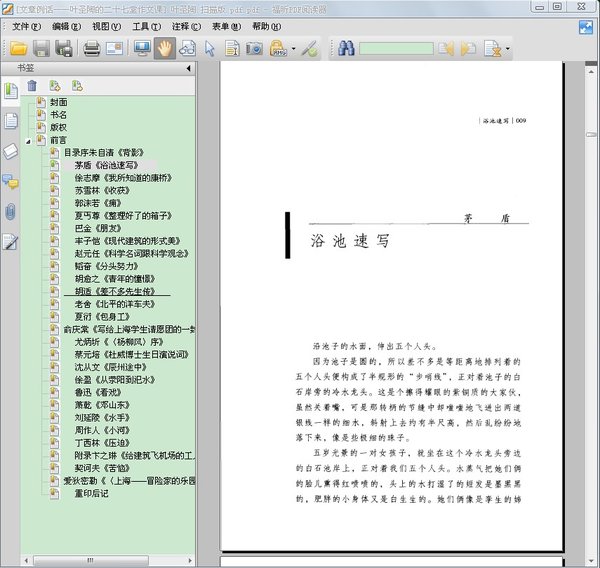This screenshot has height=568, width=600.
Task: Go to bookmark 周作人《小河》
Action: tap(103, 431)
